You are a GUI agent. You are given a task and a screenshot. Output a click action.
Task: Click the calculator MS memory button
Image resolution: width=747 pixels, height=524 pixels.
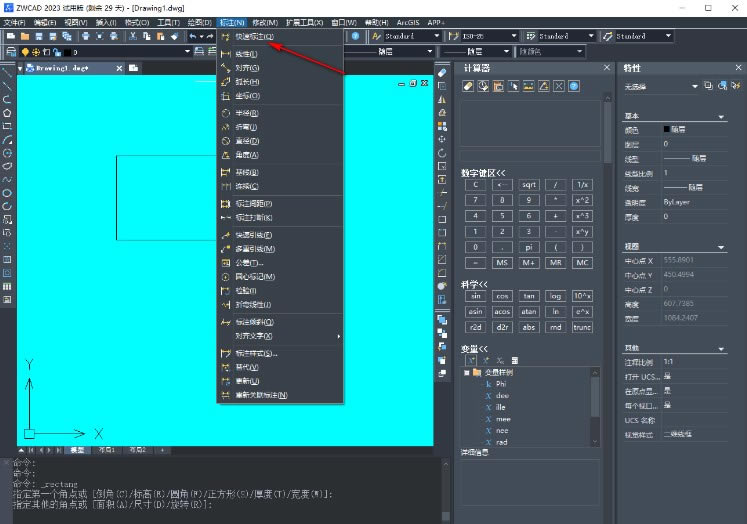(502, 263)
